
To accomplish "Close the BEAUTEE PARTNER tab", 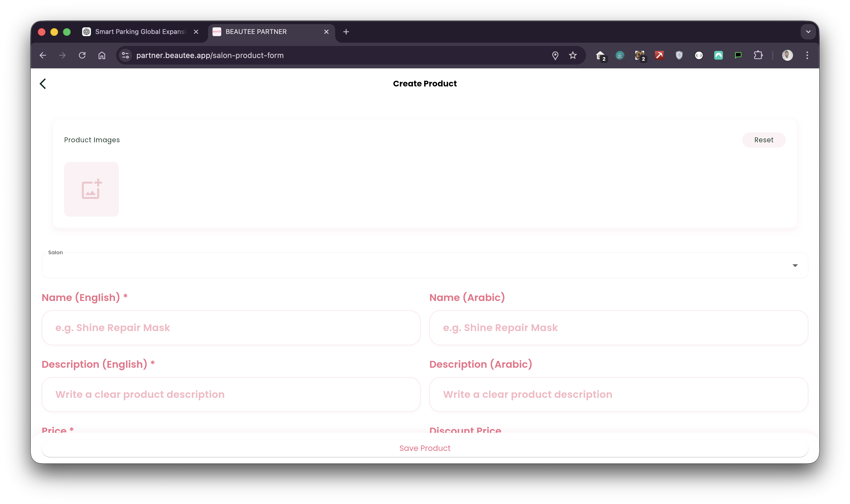I will 326,31.
